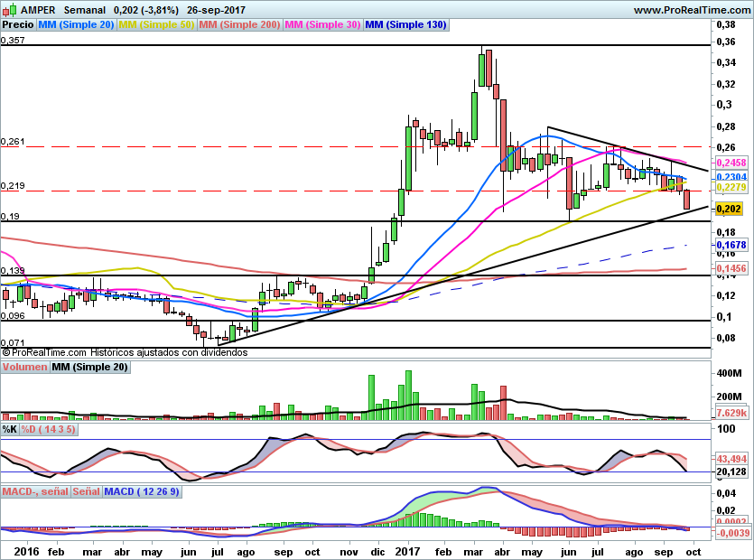Click the volume MM (Simple 20) label
The width and height of the screenshot is (754, 560).
[90, 367]
